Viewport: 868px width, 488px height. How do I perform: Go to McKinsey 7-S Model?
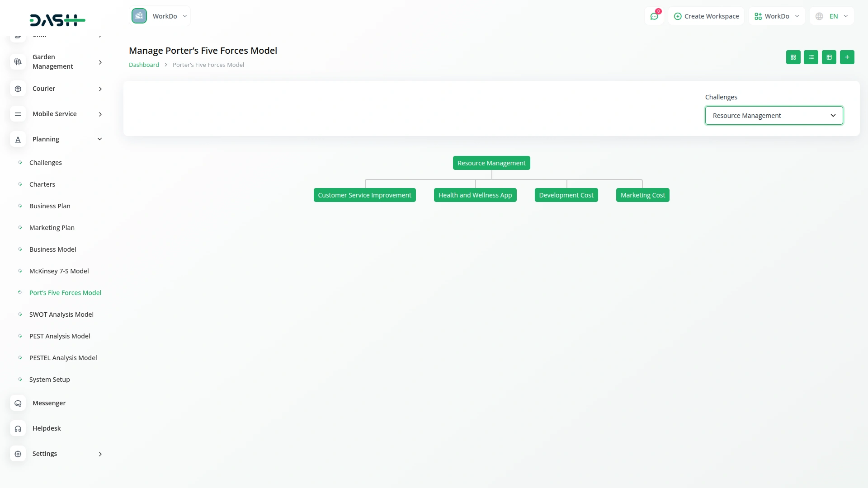click(x=59, y=271)
